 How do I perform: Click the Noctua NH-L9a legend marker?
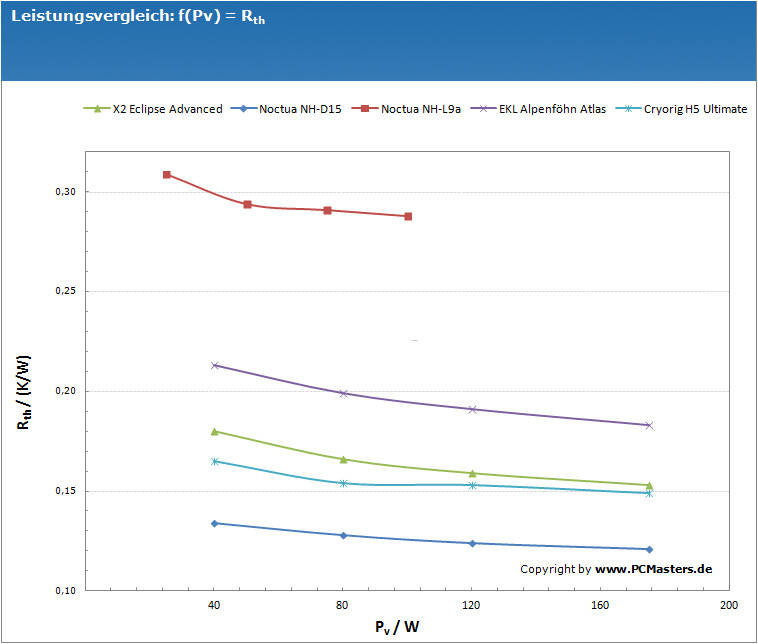365,109
